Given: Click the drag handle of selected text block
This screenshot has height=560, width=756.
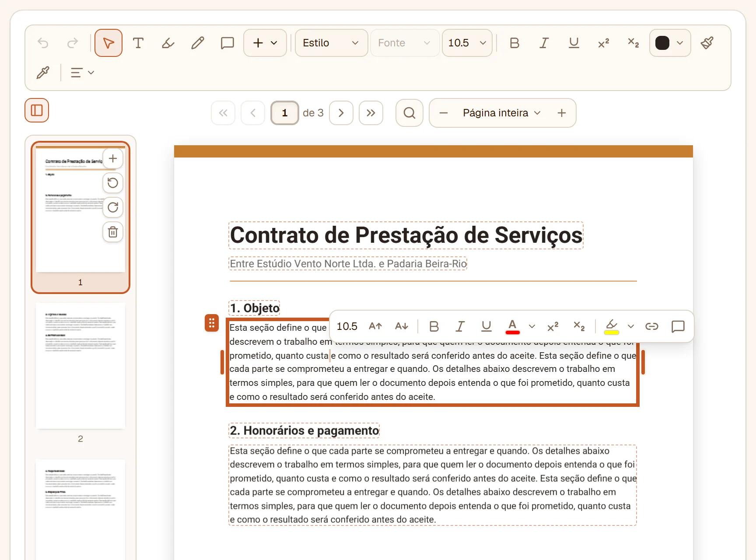Looking at the screenshot, I should click(x=212, y=323).
